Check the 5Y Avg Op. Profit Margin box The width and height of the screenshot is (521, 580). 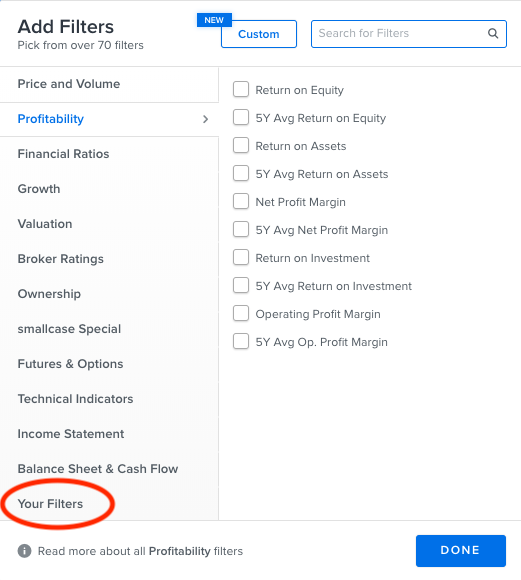pyautogui.click(x=241, y=341)
